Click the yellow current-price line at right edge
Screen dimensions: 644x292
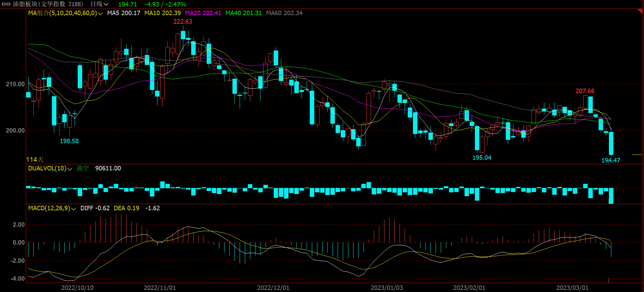(x=637, y=155)
